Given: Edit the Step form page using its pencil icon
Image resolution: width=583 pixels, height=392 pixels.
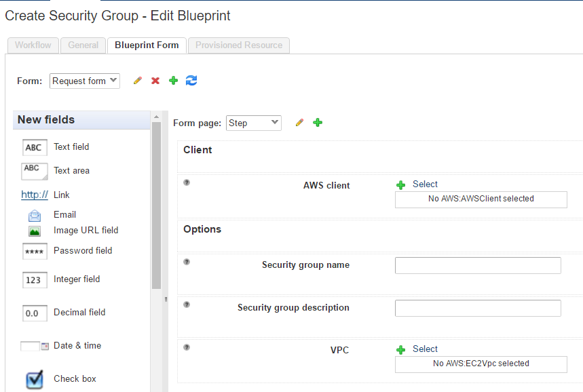Looking at the screenshot, I should [299, 123].
